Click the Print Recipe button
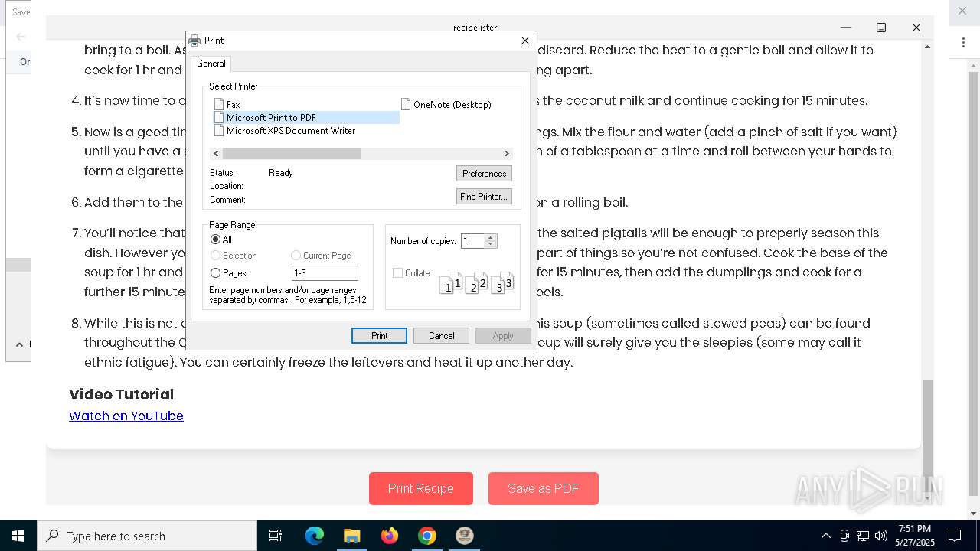This screenshot has height=551, width=980. pos(421,488)
